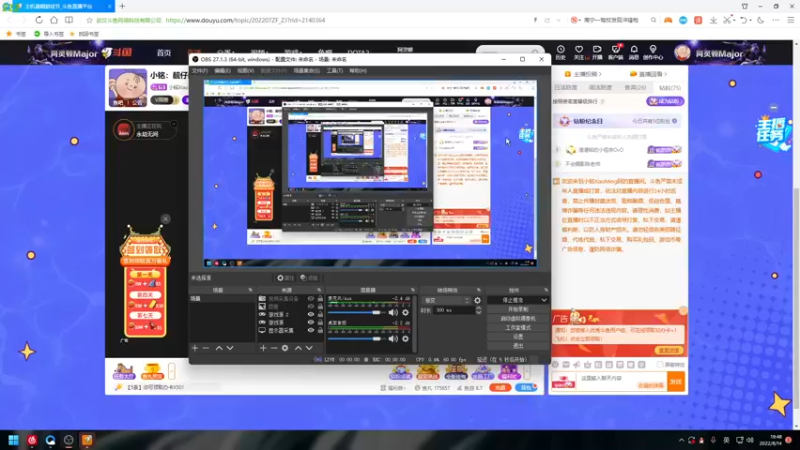This screenshot has height=450, width=800.
Task: Open scene transition properties gear icon
Action: point(478,301)
